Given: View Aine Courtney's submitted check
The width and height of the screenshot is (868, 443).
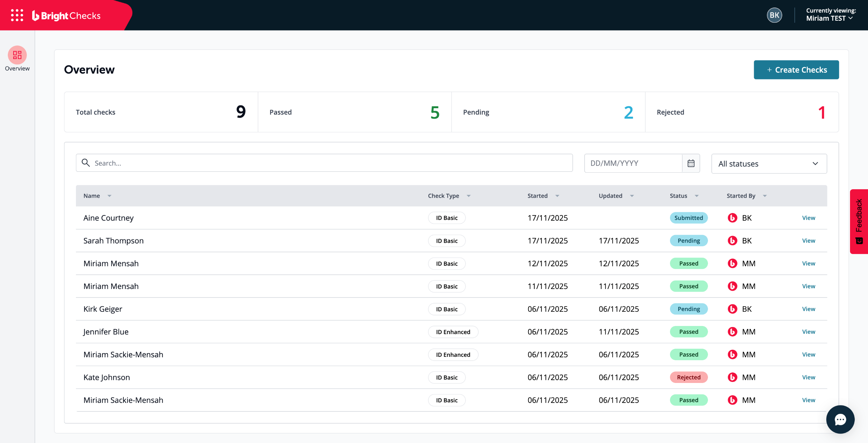Looking at the screenshot, I should click(808, 218).
